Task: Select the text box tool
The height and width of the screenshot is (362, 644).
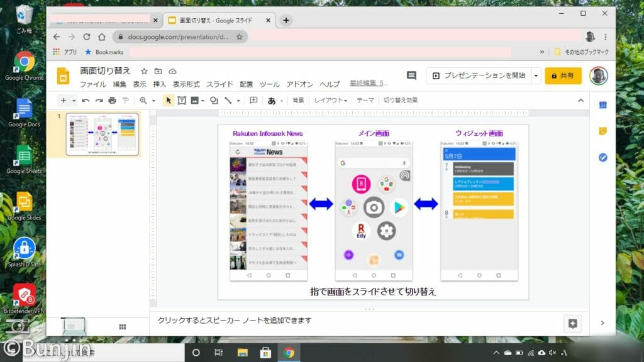Action: tap(182, 101)
